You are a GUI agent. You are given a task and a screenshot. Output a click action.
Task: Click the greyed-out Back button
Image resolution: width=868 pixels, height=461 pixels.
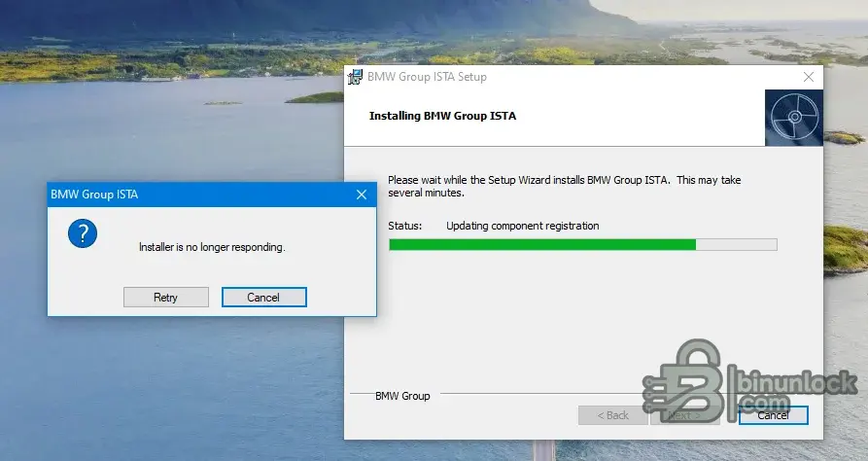[612, 415]
